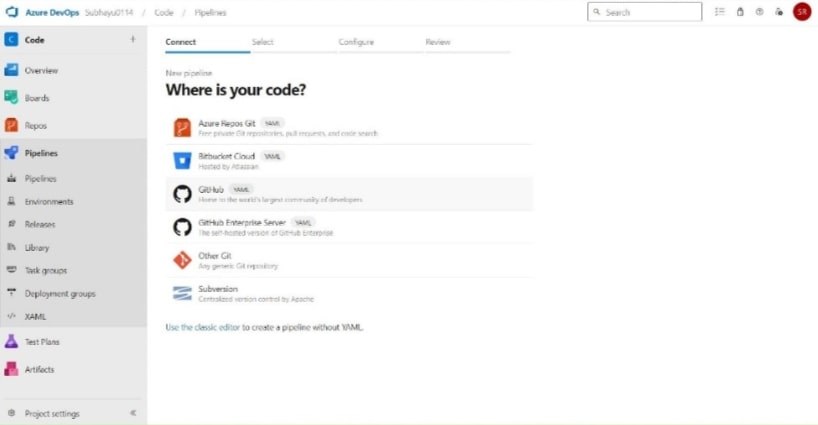This screenshot has height=425, width=818.
Task: Open the Boards sidebar icon
Action: pyautogui.click(x=11, y=98)
